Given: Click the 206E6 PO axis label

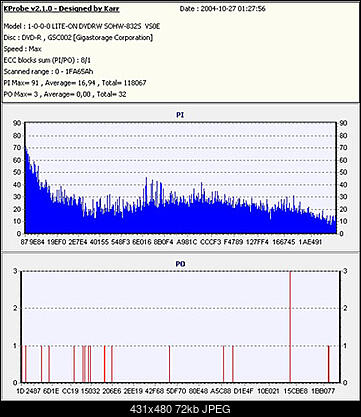Looking at the screenshot, I should [112, 391].
